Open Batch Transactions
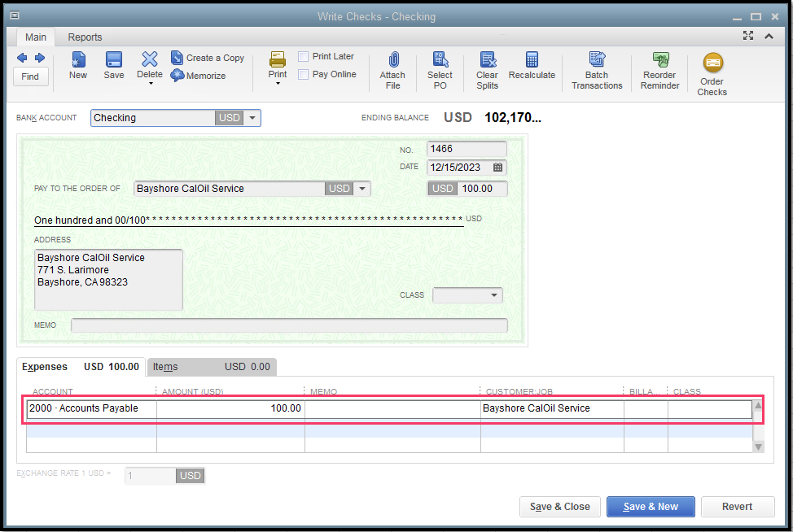 [x=597, y=70]
